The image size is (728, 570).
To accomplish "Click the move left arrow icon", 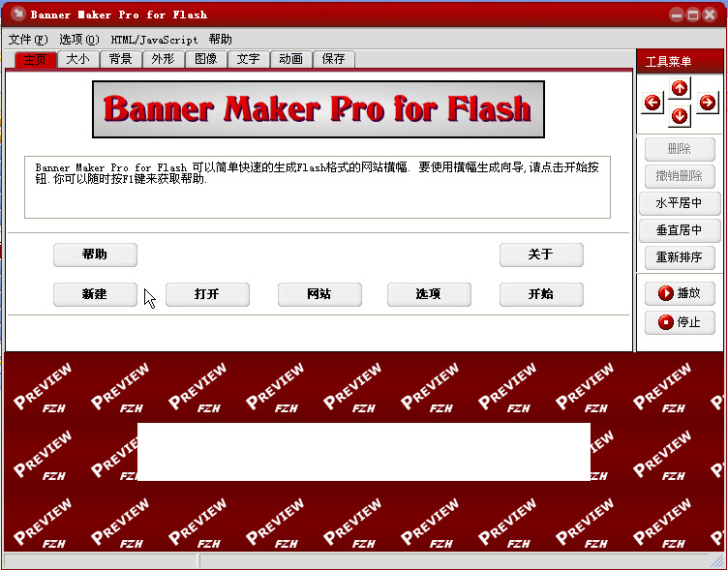I will (652, 103).
